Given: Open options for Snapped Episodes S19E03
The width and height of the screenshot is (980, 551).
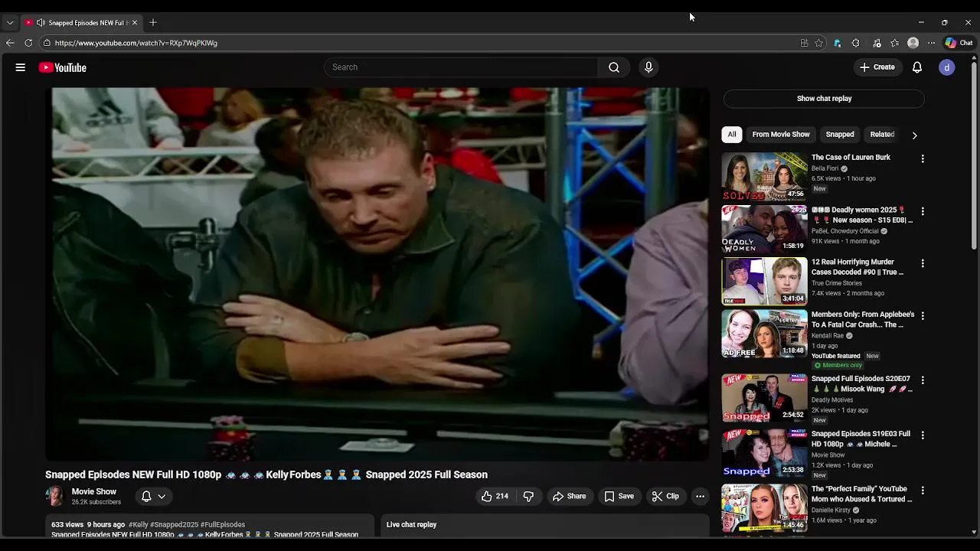Looking at the screenshot, I should coord(923,435).
